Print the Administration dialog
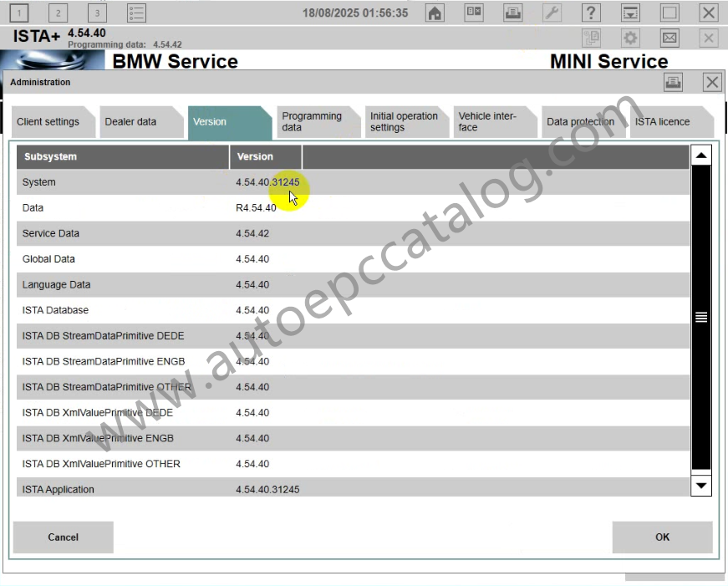728x586 pixels. point(673,83)
